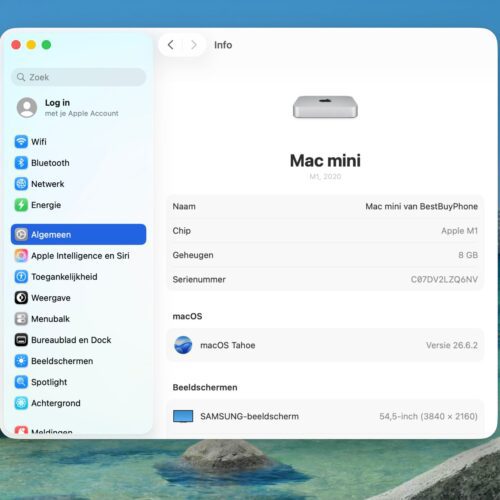The image size is (500, 500).
Task: Click the Wifi icon in sidebar
Action: pyautogui.click(x=21, y=142)
